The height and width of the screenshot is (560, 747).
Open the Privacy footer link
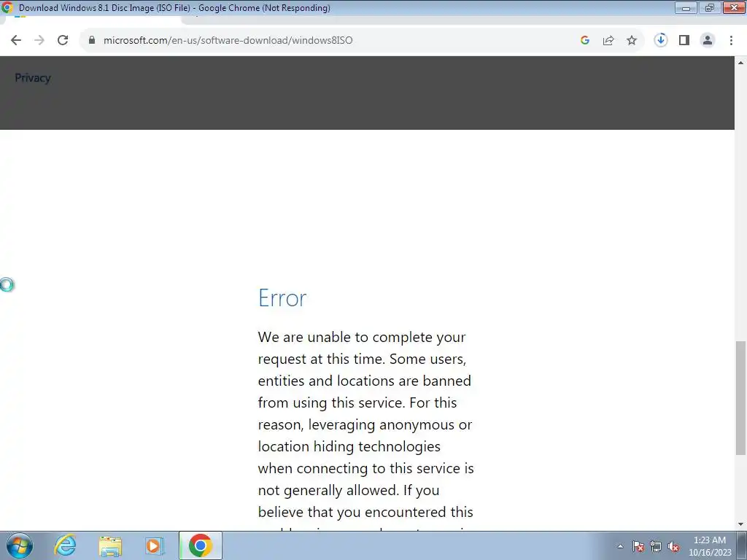pos(32,77)
